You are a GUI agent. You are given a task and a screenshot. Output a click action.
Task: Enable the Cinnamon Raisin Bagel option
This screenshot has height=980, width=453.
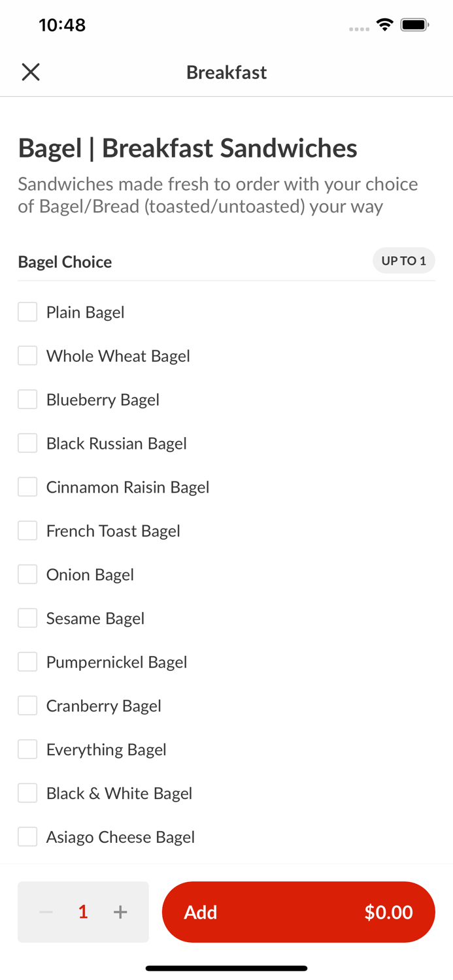(x=27, y=487)
